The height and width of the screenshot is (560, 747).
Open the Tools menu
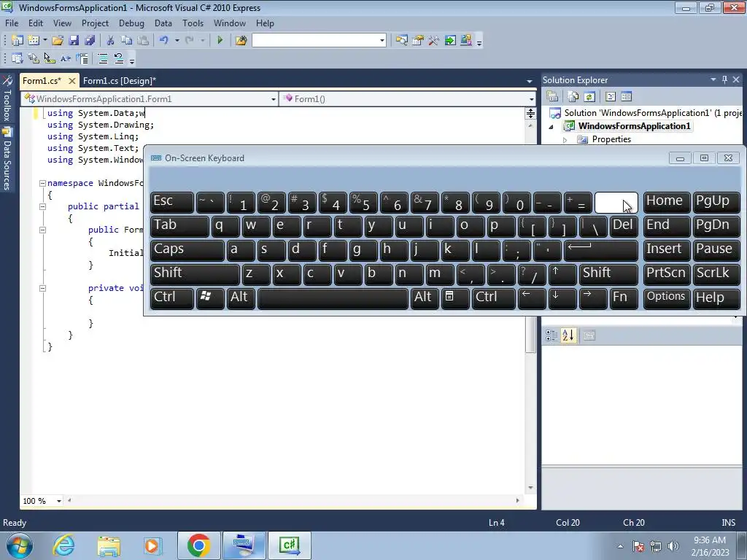point(193,23)
